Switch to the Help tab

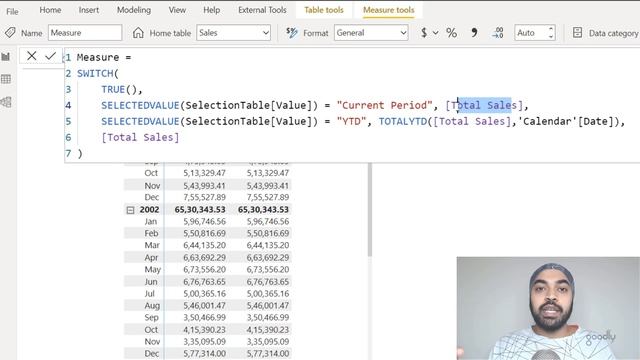click(x=211, y=10)
